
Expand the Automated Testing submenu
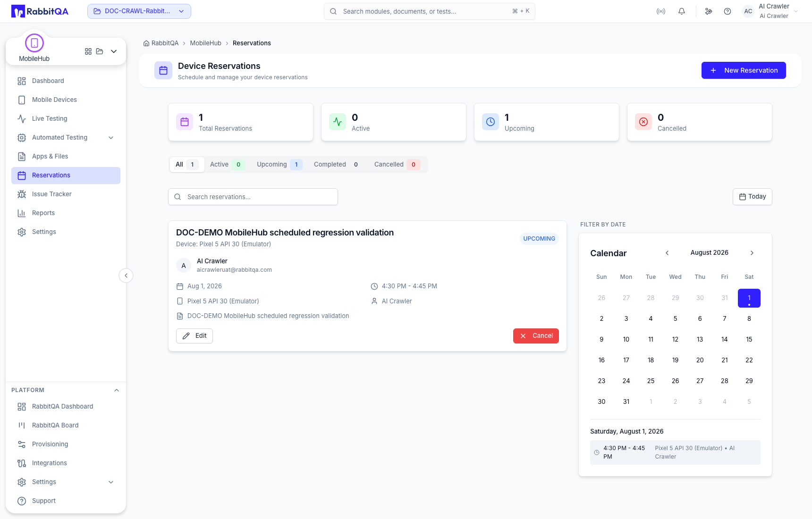coord(111,138)
